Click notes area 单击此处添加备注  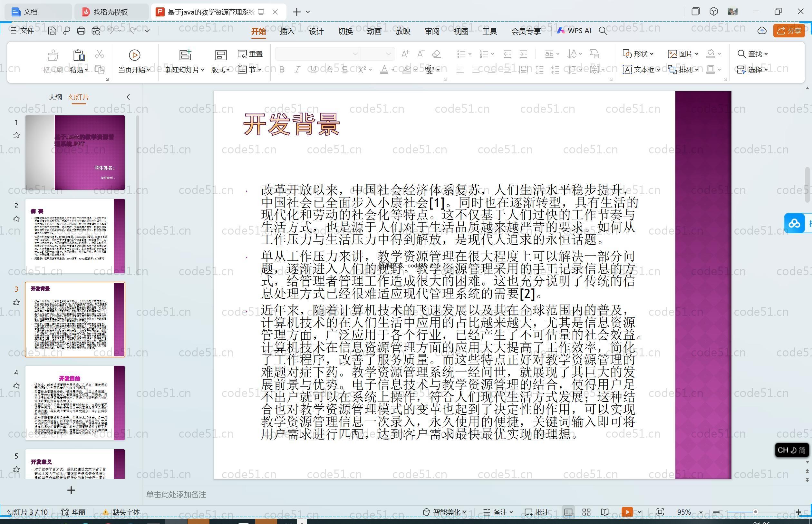click(x=176, y=495)
